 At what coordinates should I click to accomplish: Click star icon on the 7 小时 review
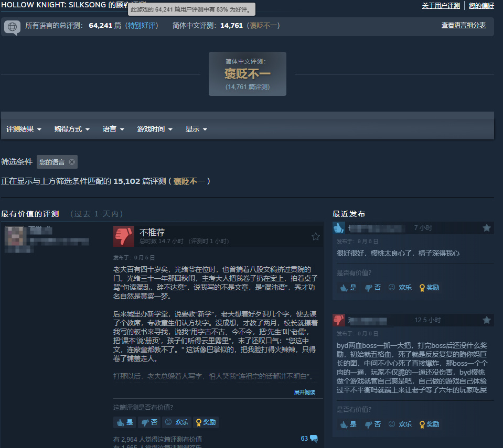point(487,228)
